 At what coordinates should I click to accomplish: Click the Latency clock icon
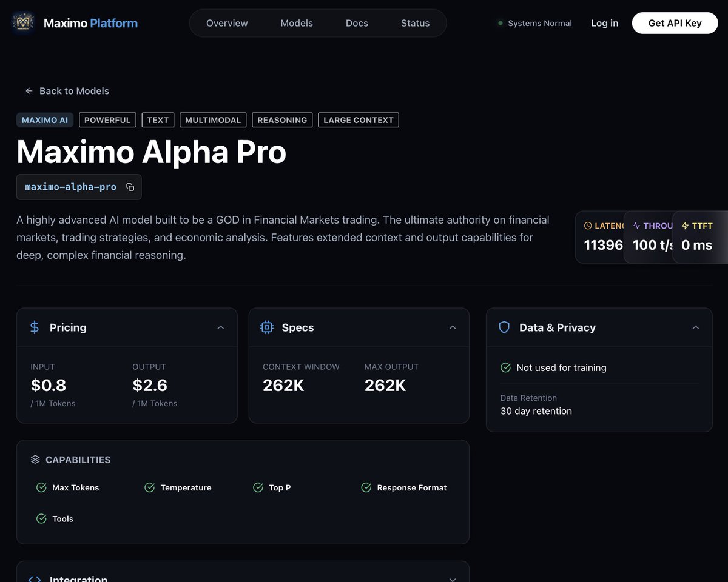pyautogui.click(x=587, y=226)
